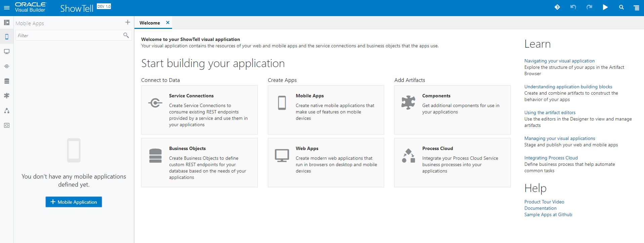Open Using the artifact editors link
This screenshot has height=243, width=644.
pos(550,112)
